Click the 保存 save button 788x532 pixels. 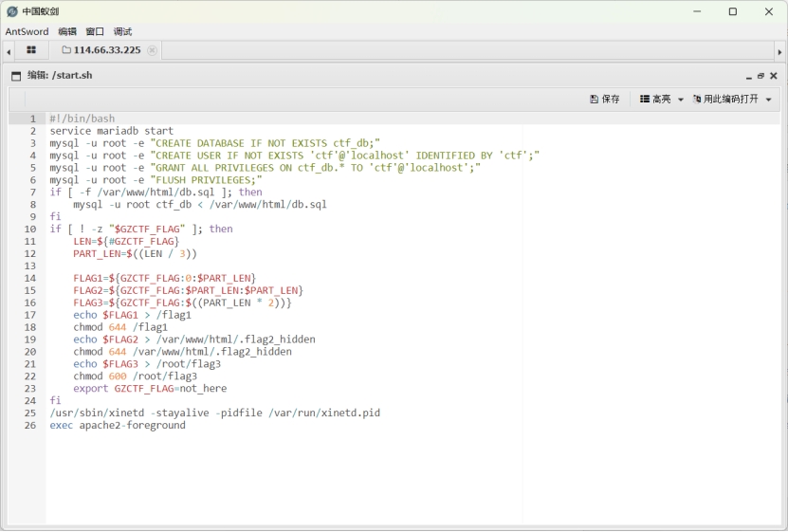coord(605,100)
